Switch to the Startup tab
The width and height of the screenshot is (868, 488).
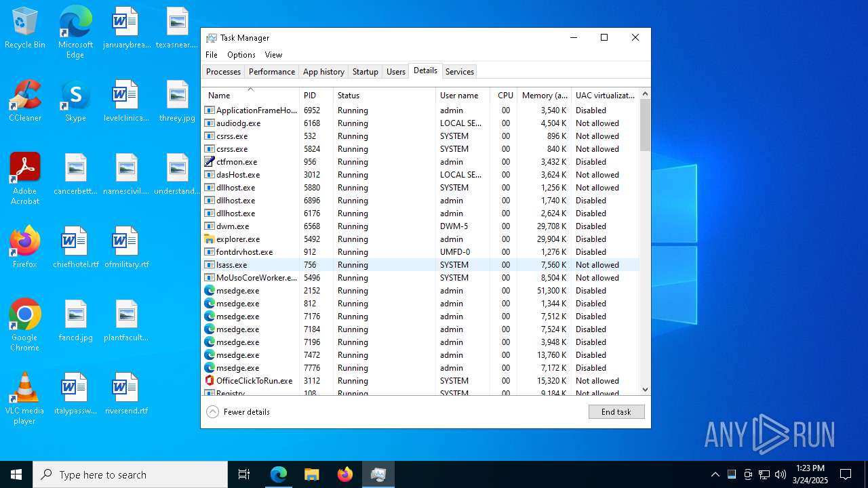tap(365, 72)
